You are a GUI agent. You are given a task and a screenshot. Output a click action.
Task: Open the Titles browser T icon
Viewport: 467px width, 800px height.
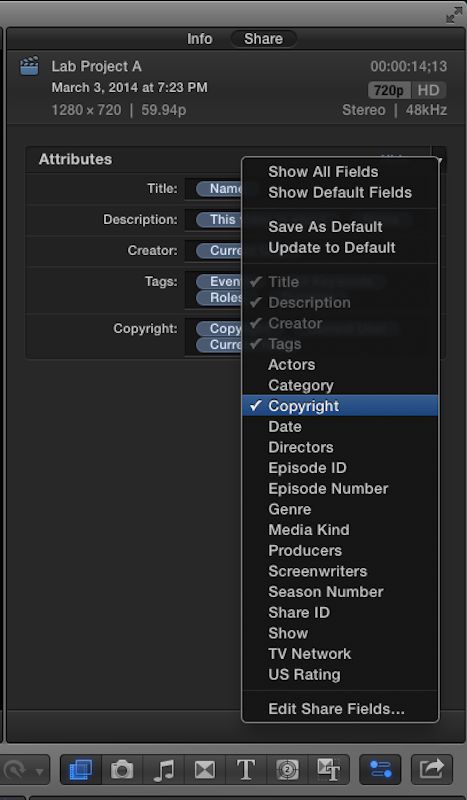pos(246,769)
